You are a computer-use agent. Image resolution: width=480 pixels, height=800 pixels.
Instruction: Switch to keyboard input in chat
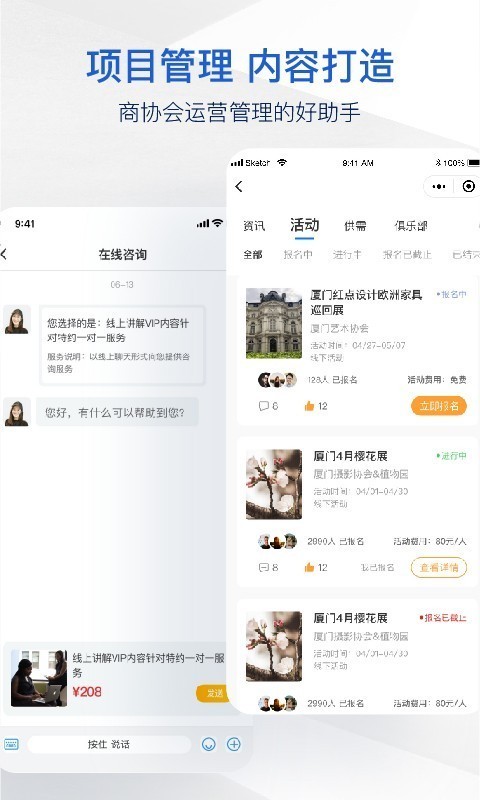[11, 744]
